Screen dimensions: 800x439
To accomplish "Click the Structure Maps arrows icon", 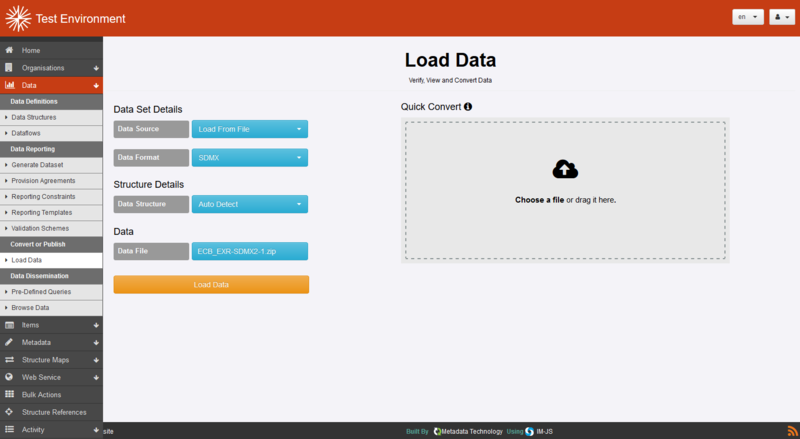I will pyautogui.click(x=9, y=359).
